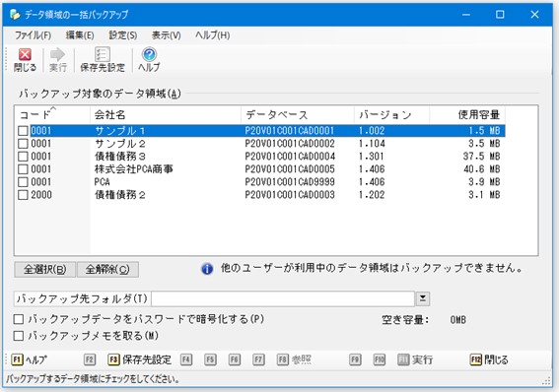Sort by 会社名 column header
The height and width of the screenshot is (392, 559).
coord(166,114)
